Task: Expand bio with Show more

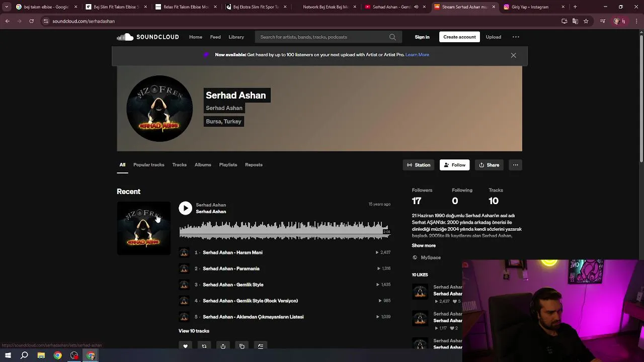Action: pos(424,245)
